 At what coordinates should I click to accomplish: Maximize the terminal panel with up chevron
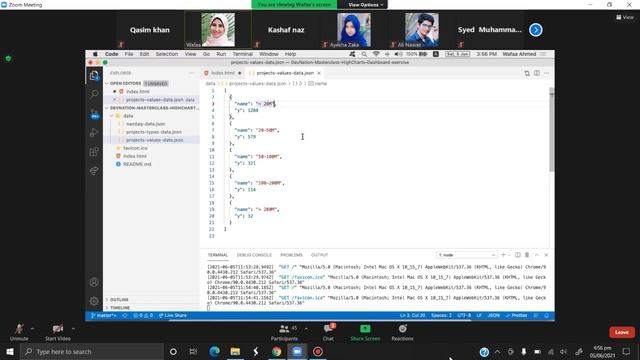[537, 255]
